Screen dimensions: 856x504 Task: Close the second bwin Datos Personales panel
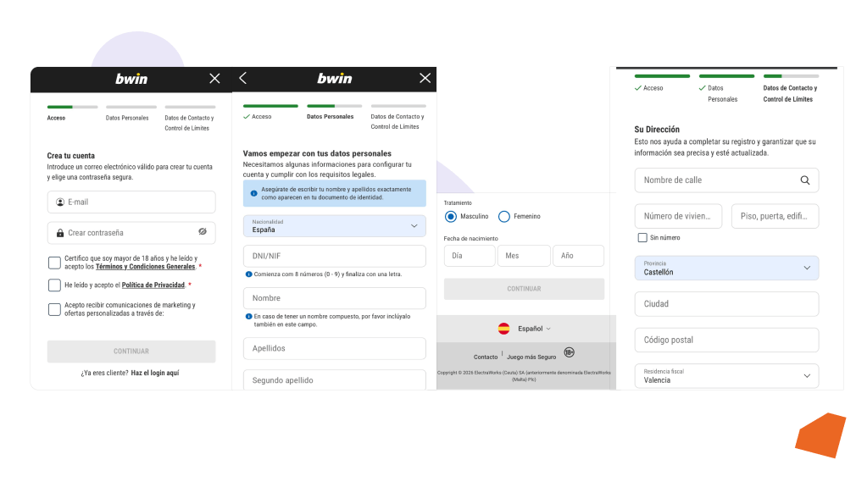click(x=425, y=78)
